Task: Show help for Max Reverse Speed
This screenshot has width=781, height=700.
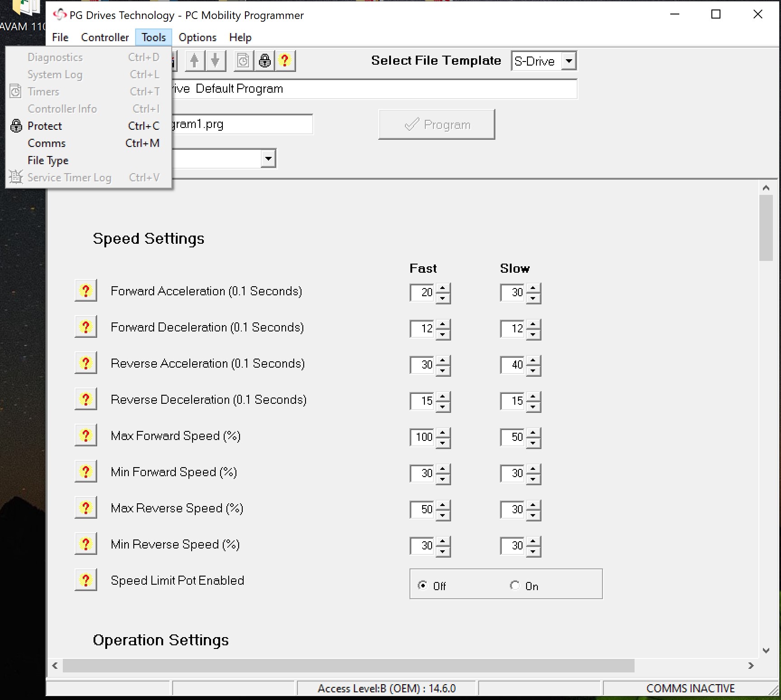Action: pos(86,508)
